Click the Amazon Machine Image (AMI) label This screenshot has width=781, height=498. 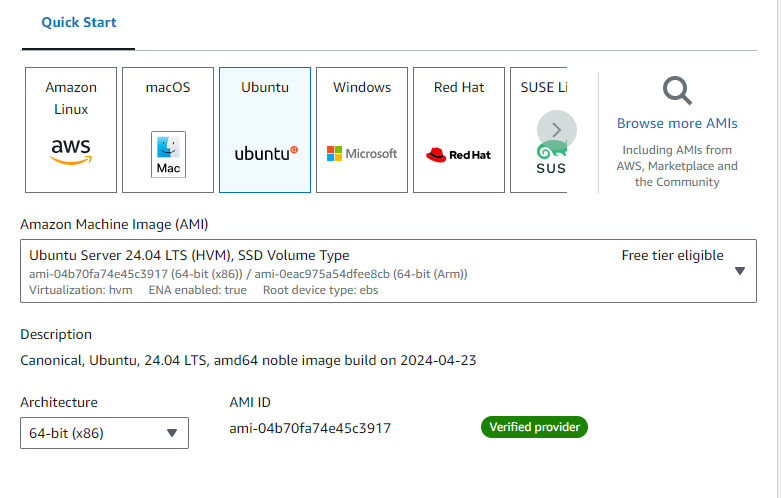click(x=114, y=225)
